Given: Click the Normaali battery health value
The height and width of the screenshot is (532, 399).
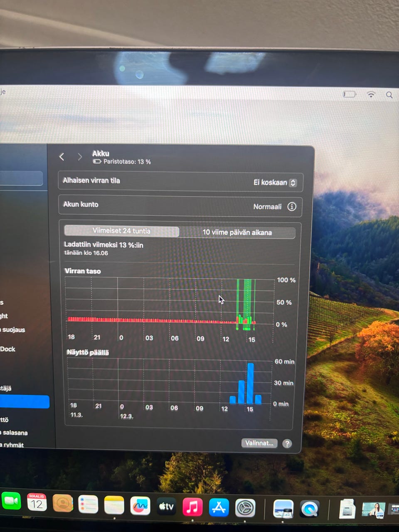Looking at the screenshot, I should point(267,207).
